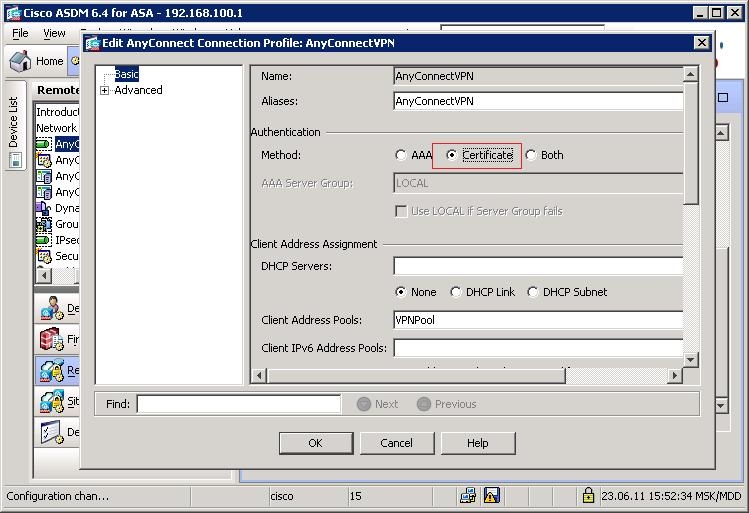Click the save warning status bar icon
749x513 pixels.
tap(492, 495)
